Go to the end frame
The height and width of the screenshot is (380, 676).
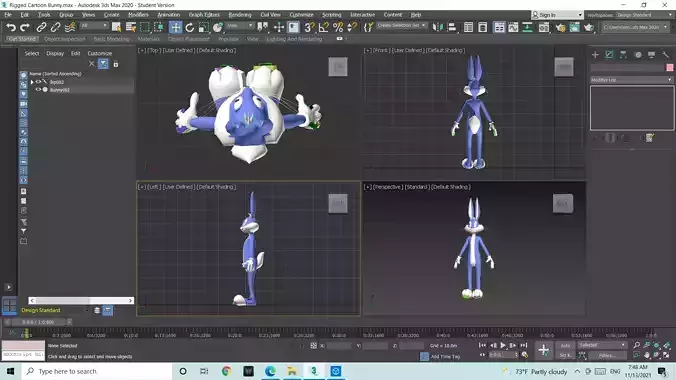point(523,345)
